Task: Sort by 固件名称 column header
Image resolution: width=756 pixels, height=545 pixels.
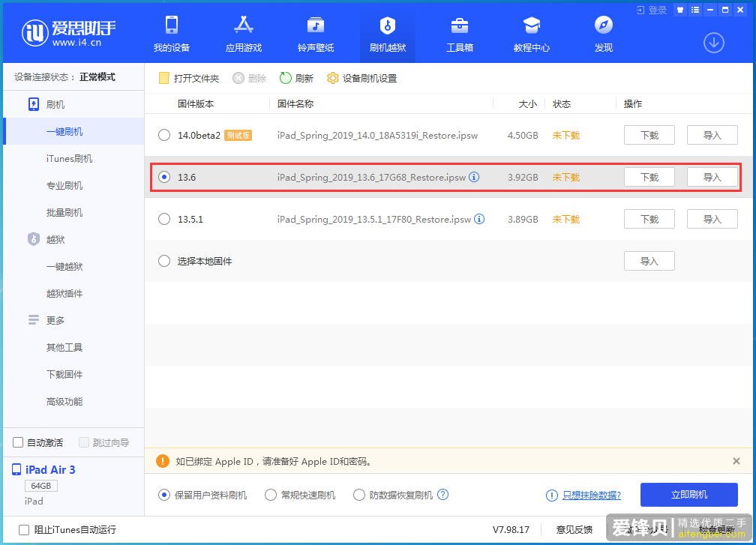Action: coord(295,103)
